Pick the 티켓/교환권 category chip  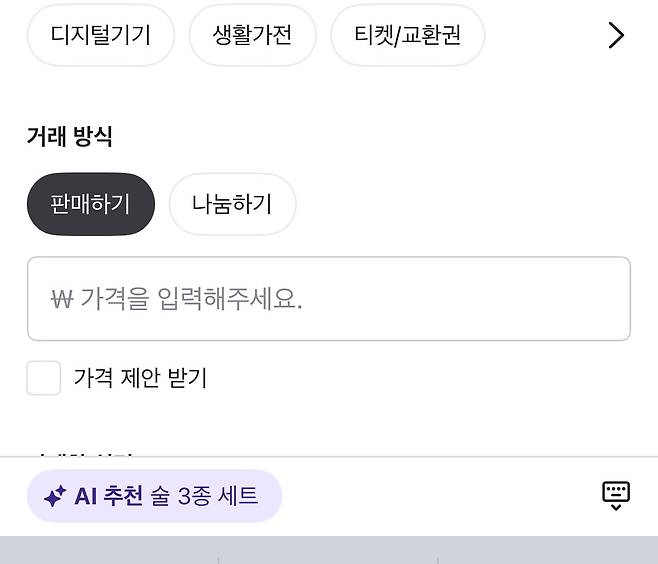(x=408, y=35)
